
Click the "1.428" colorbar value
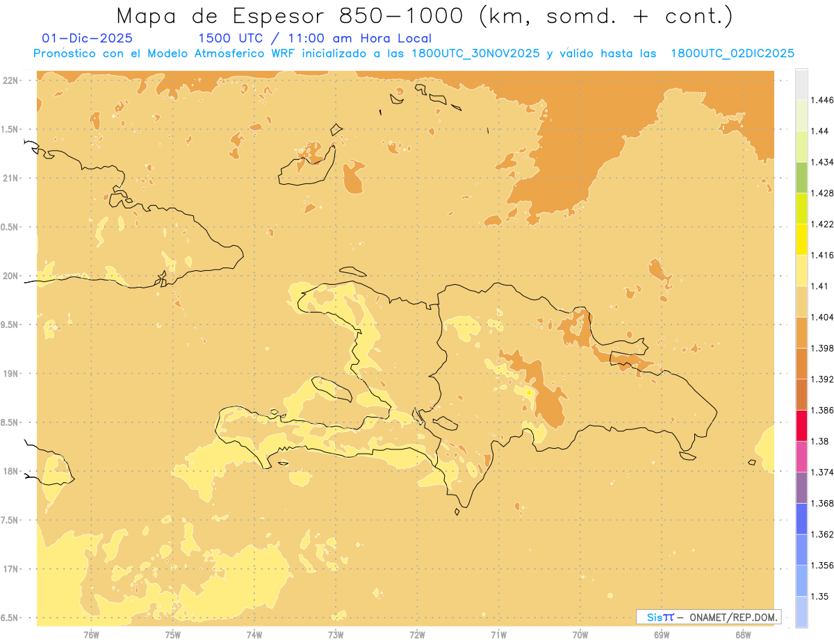pyautogui.click(x=822, y=193)
